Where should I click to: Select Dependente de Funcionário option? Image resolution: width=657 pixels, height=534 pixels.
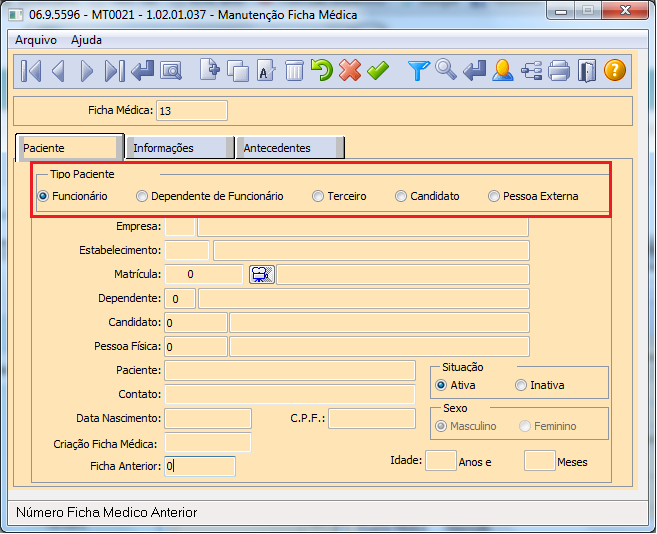[x=142, y=196]
